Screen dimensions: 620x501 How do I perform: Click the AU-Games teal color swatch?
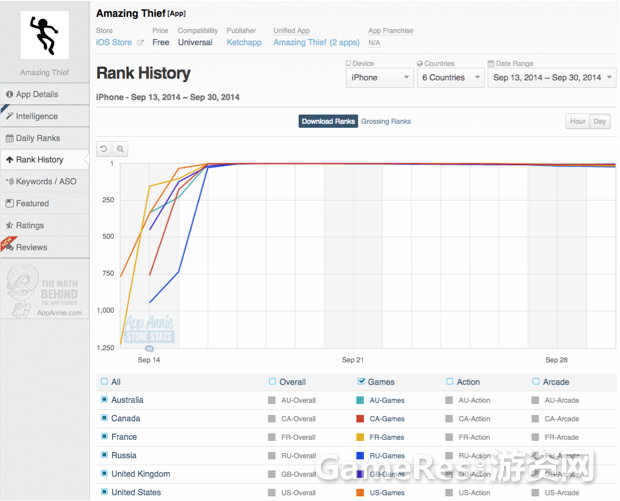pos(360,400)
